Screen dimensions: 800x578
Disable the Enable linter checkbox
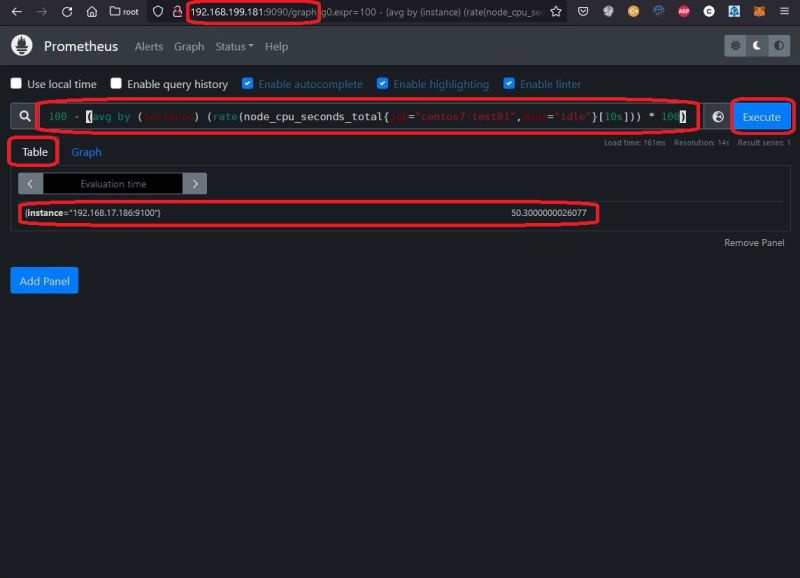pyautogui.click(x=509, y=83)
